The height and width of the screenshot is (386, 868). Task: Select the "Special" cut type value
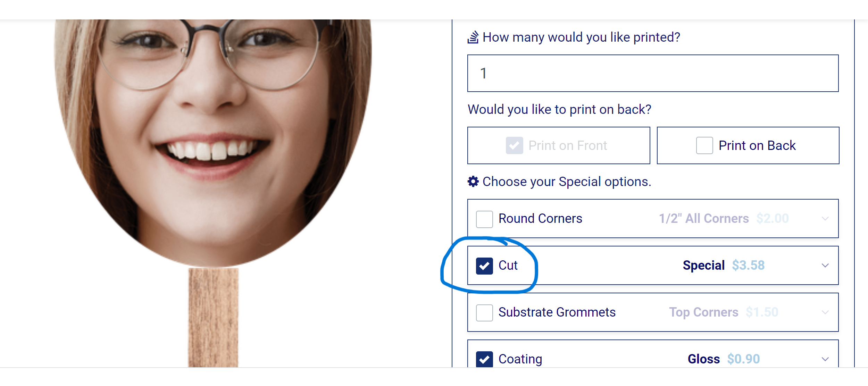click(x=703, y=266)
